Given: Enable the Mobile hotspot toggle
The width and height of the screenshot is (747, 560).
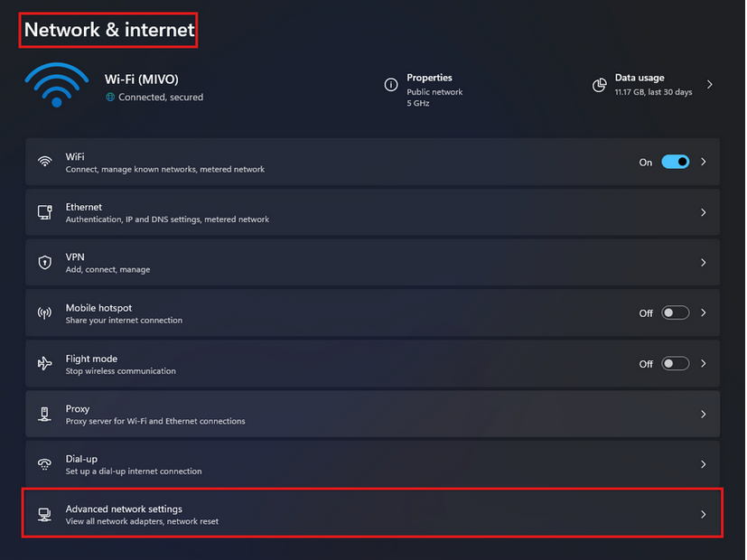Looking at the screenshot, I should tap(675, 313).
